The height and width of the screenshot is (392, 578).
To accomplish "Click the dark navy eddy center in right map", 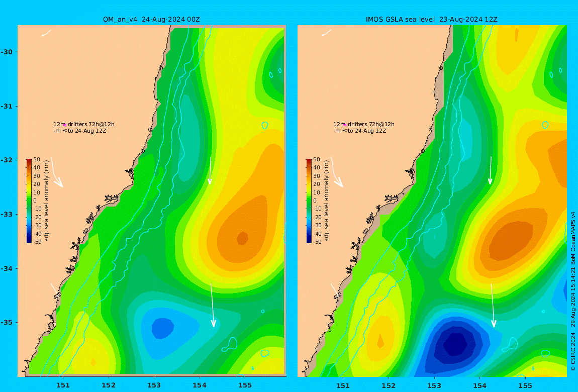I will 455,345.
